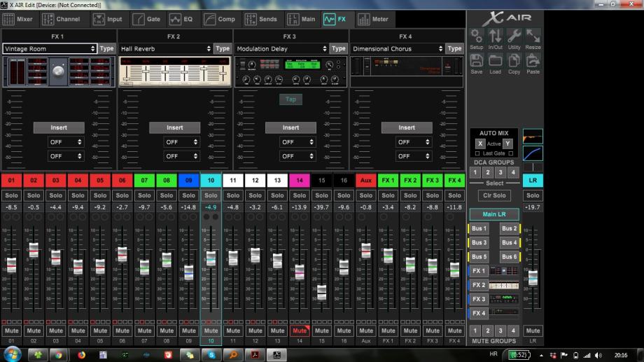Expand the Dimensional Chorus effect dropdown
This screenshot has height=362, width=644.
coord(398,49)
